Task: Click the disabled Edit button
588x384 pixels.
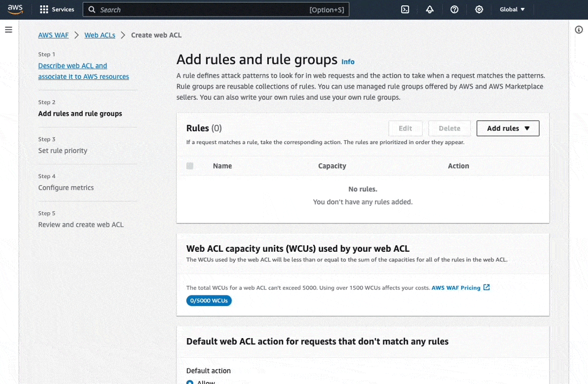Action: [406, 128]
